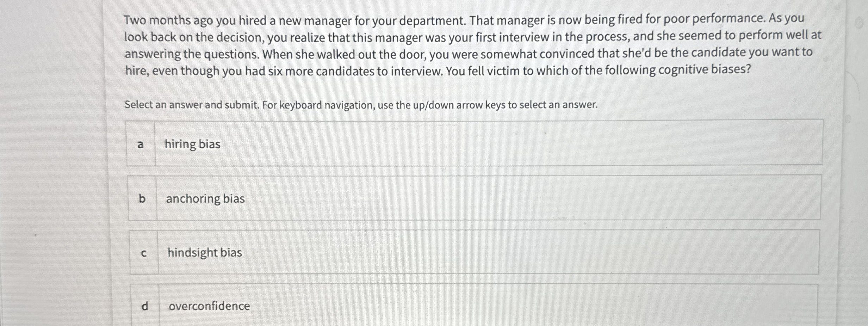Click the text "hiring bias"
This screenshot has width=868, height=326.
click(193, 144)
